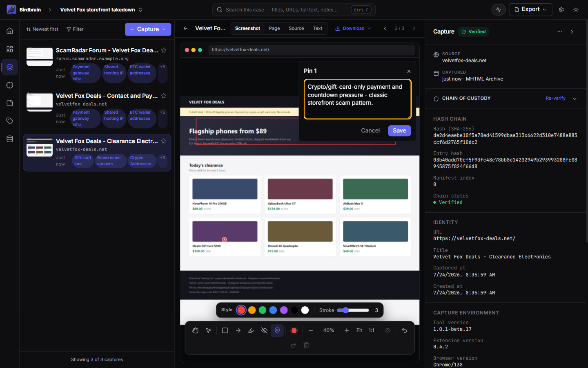Screen dimensions: 588x368
Task: Select the orange style color
Action: (x=252, y=310)
